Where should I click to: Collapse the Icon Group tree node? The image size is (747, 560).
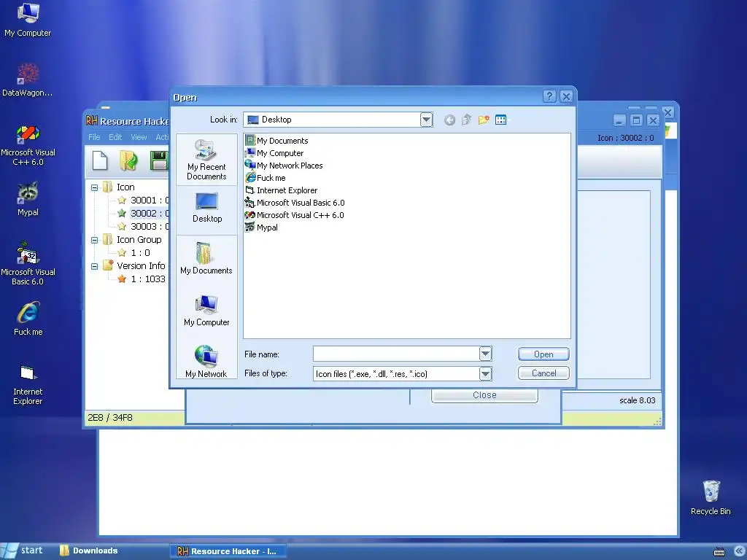[x=94, y=240]
